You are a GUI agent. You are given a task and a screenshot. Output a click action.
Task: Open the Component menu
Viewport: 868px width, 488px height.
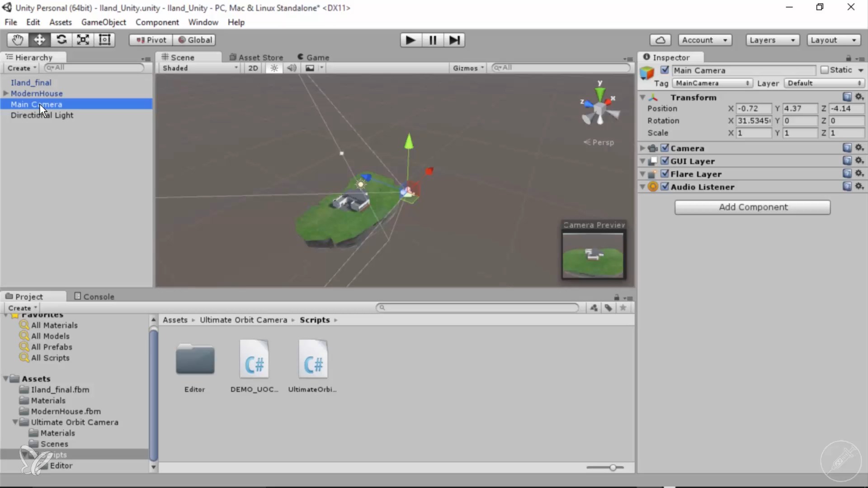(x=157, y=22)
